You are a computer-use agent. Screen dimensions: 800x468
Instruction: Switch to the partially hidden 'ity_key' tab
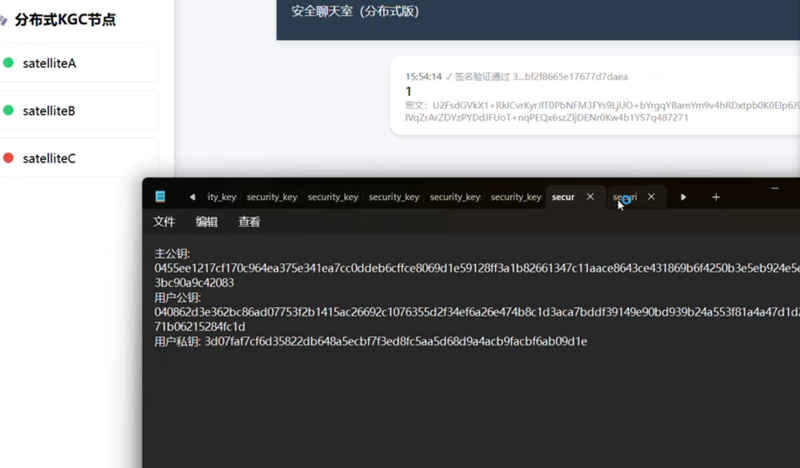point(221,197)
